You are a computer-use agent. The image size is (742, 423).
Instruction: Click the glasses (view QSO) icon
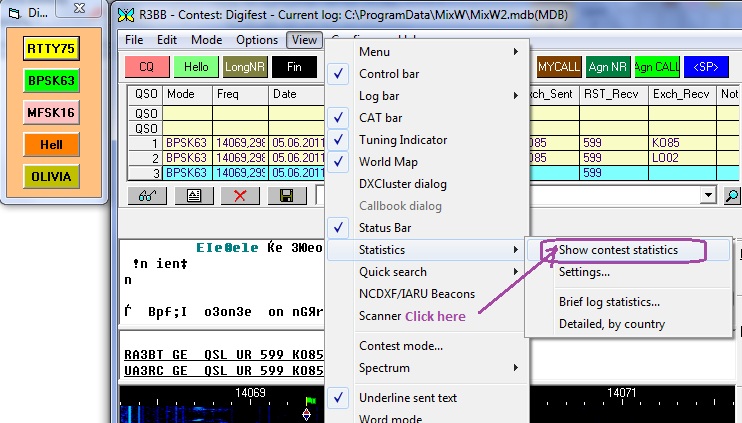click(146, 196)
